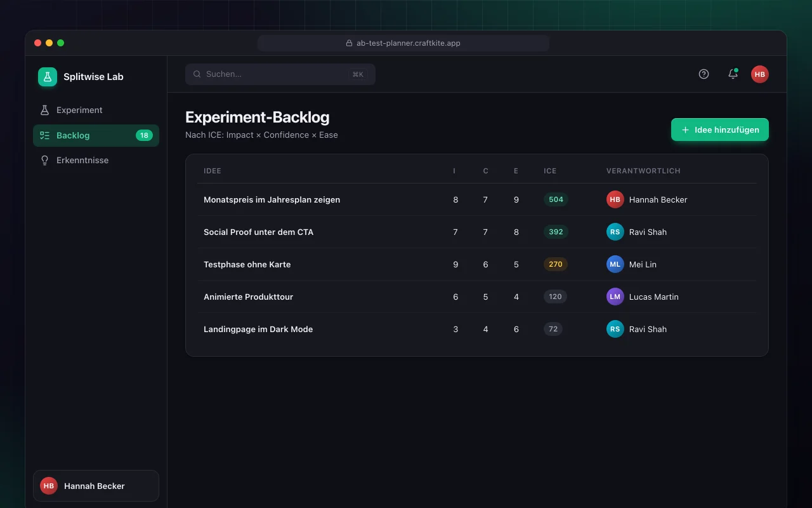Open the Experiment sidebar item
Screen dimensions: 812x508
coord(96,110)
